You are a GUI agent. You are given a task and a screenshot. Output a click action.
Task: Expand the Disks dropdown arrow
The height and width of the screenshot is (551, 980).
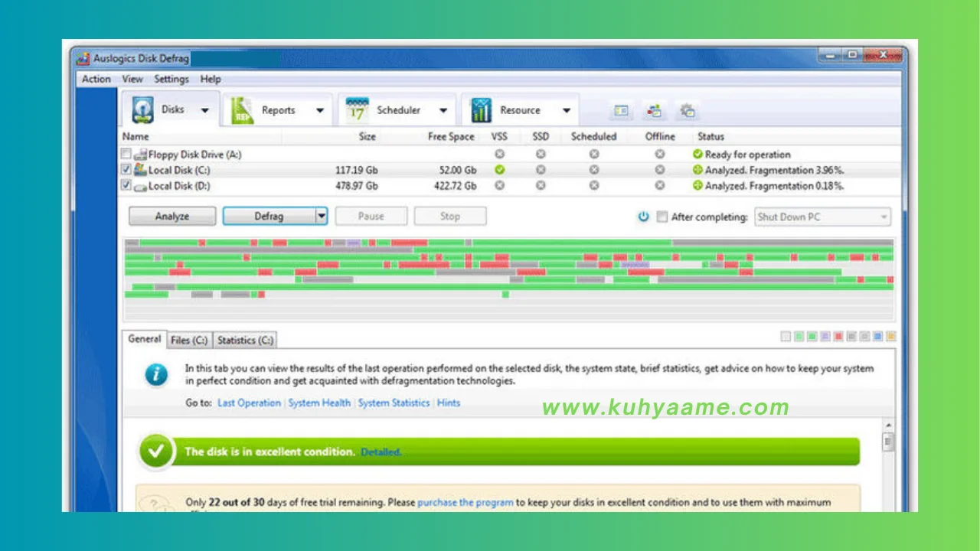click(x=204, y=111)
